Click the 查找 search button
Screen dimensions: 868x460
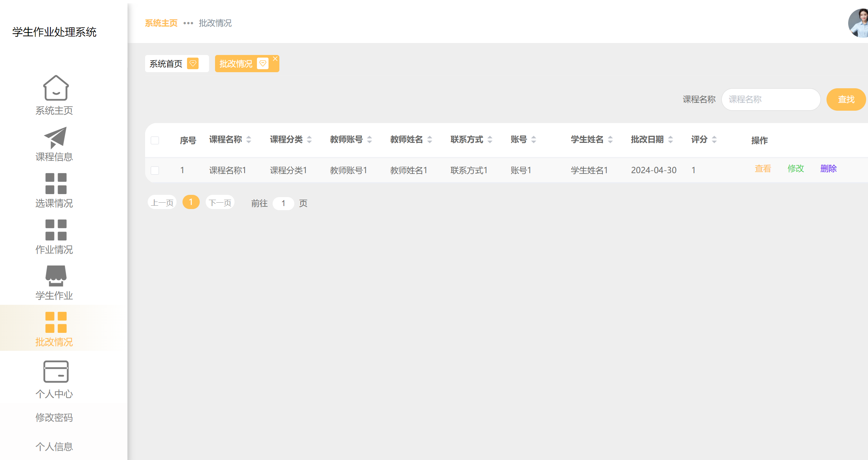coord(846,99)
